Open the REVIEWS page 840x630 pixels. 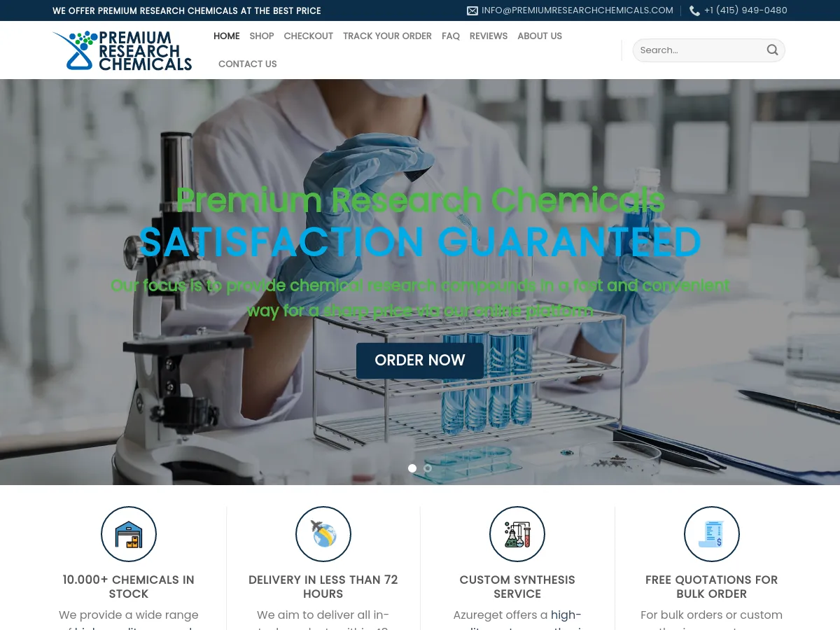(489, 36)
